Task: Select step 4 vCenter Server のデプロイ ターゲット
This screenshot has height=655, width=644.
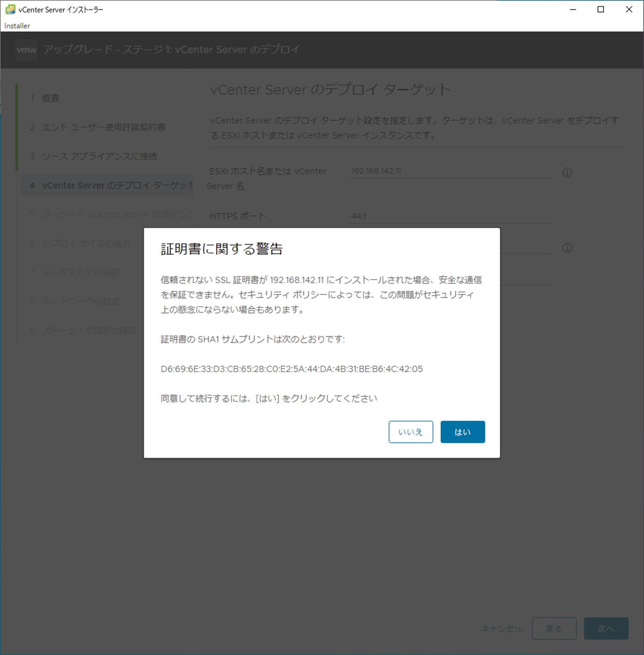Action: (x=106, y=185)
